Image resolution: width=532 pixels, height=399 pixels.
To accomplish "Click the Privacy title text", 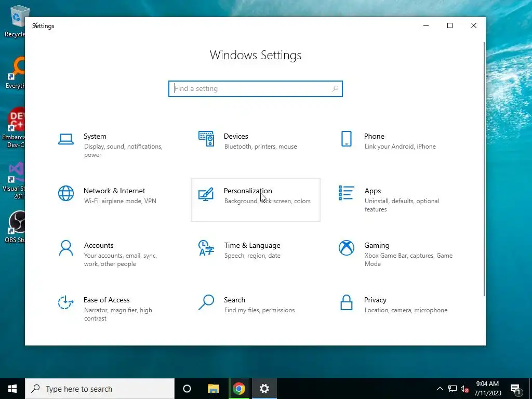I will coord(375,300).
